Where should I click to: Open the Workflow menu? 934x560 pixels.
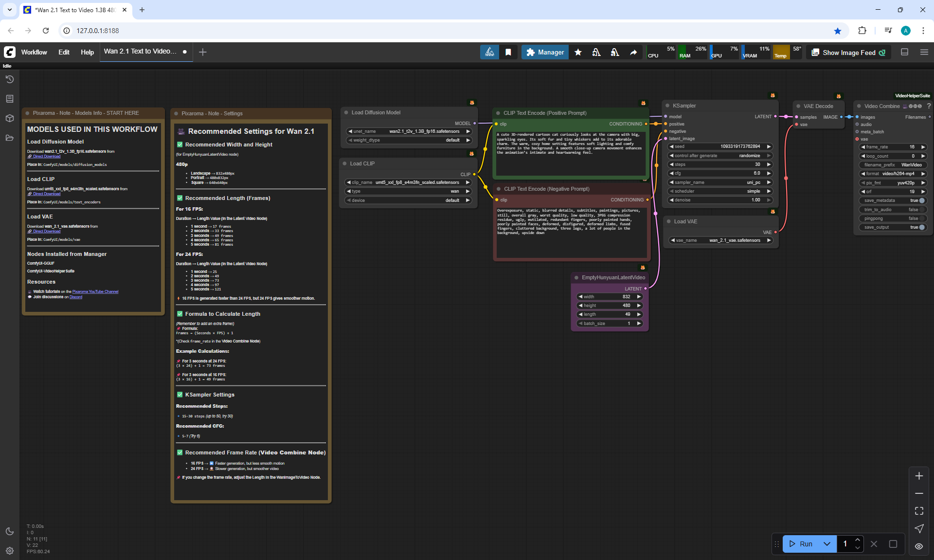point(34,52)
